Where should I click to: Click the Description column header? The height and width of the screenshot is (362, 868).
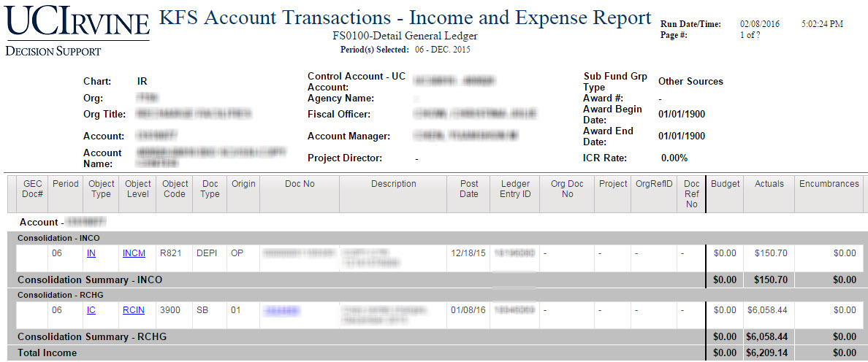click(393, 184)
